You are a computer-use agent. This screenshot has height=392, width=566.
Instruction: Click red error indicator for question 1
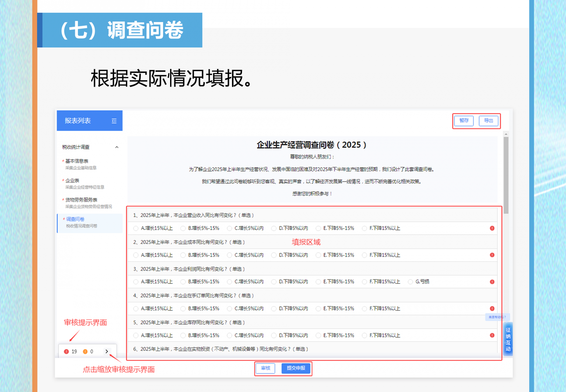[x=492, y=228]
